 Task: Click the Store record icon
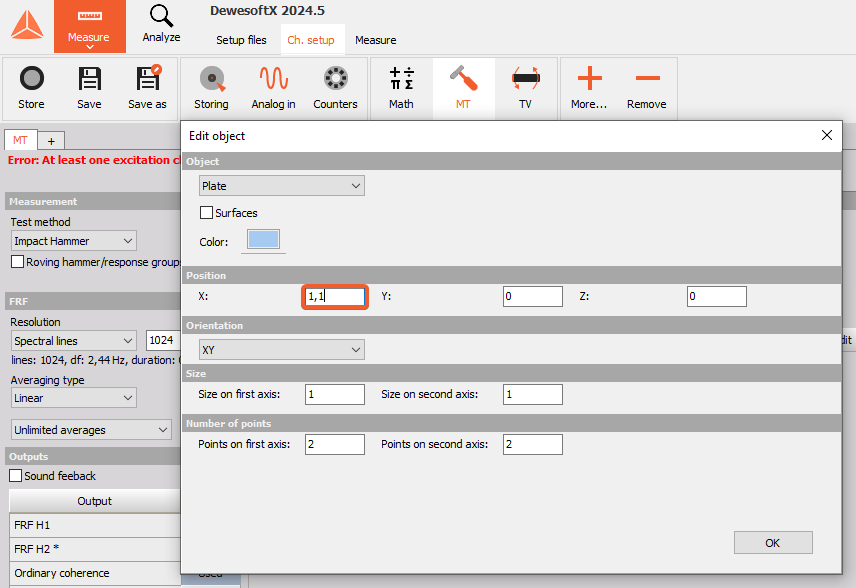click(x=31, y=88)
